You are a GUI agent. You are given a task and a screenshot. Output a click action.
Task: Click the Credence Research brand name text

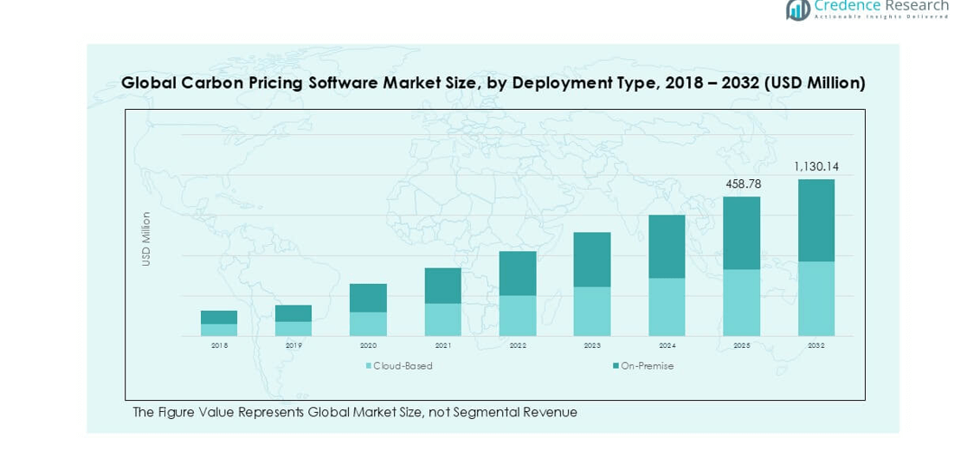coord(881,7)
